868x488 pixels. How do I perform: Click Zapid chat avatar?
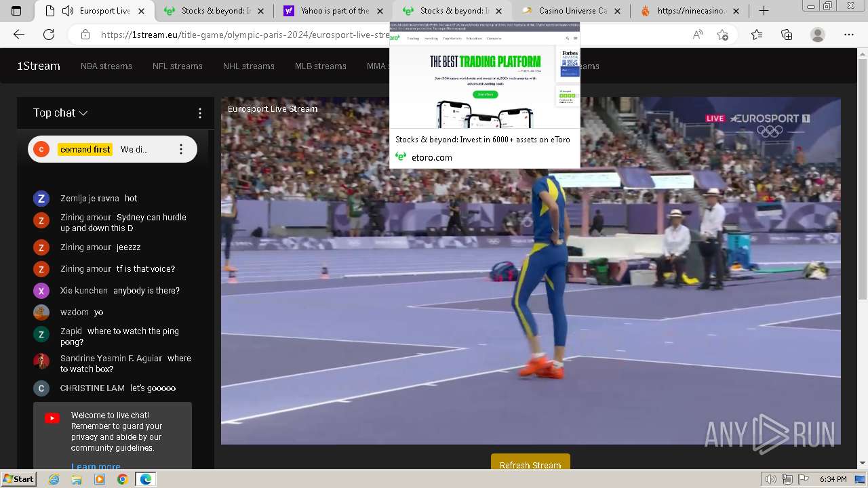[41, 334]
